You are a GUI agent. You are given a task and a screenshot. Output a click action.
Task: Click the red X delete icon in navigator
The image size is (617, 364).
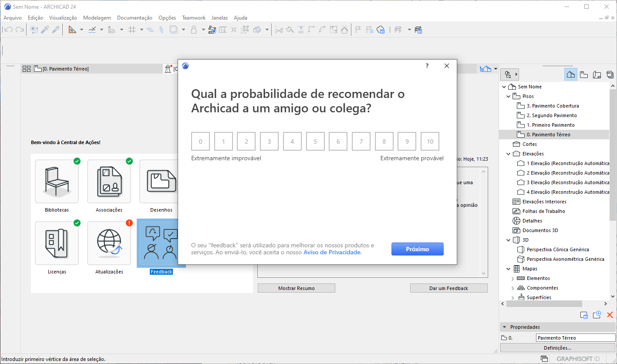pyautogui.click(x=610, y=315)
